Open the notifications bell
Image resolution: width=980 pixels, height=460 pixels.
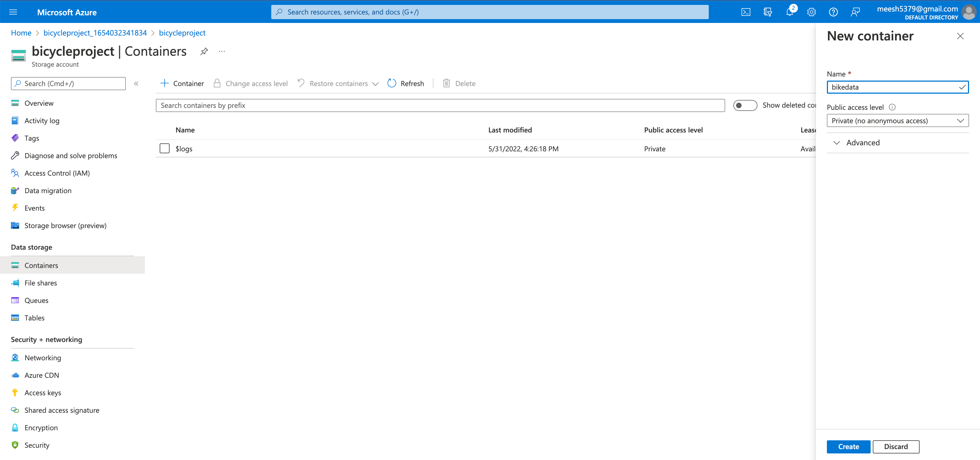tap(789, 12)
